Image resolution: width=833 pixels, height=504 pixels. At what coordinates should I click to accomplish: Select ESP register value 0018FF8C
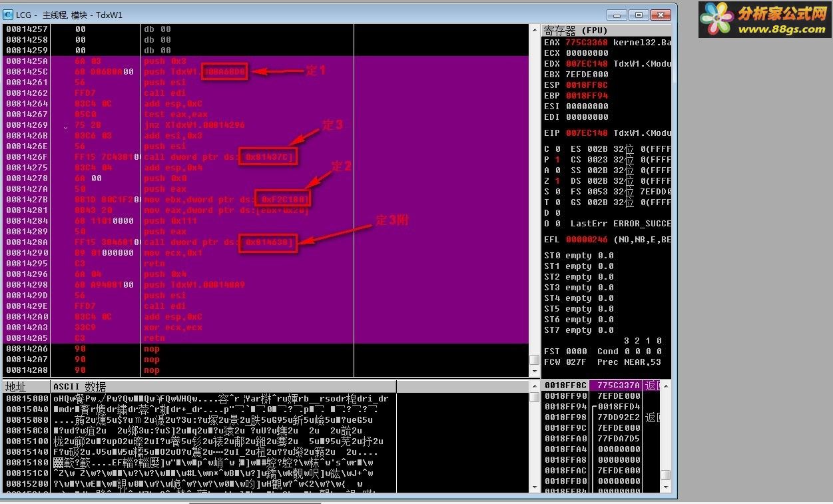[587, 85]
